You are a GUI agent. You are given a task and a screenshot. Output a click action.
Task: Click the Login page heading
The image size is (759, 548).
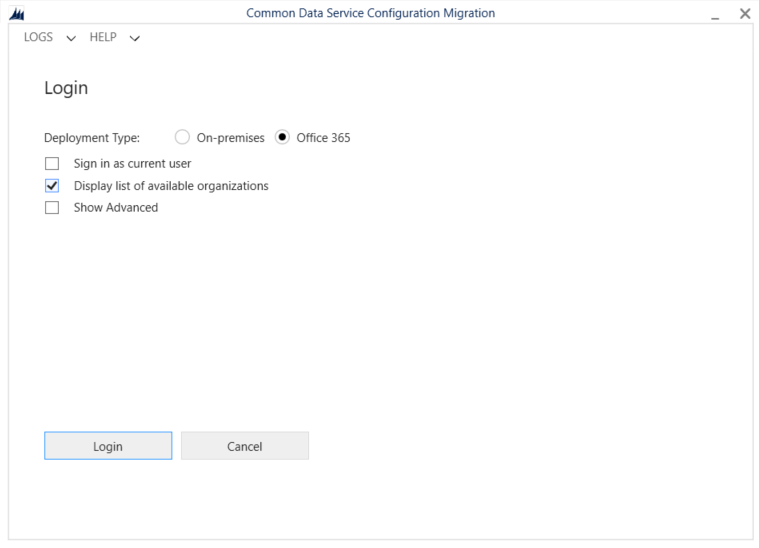pos(66,88)
